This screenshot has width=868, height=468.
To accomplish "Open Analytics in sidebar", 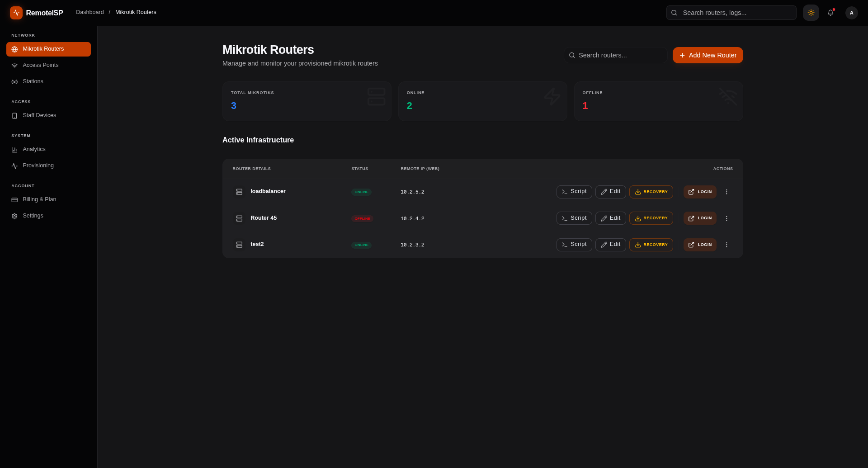I will (x=48, y=150).
